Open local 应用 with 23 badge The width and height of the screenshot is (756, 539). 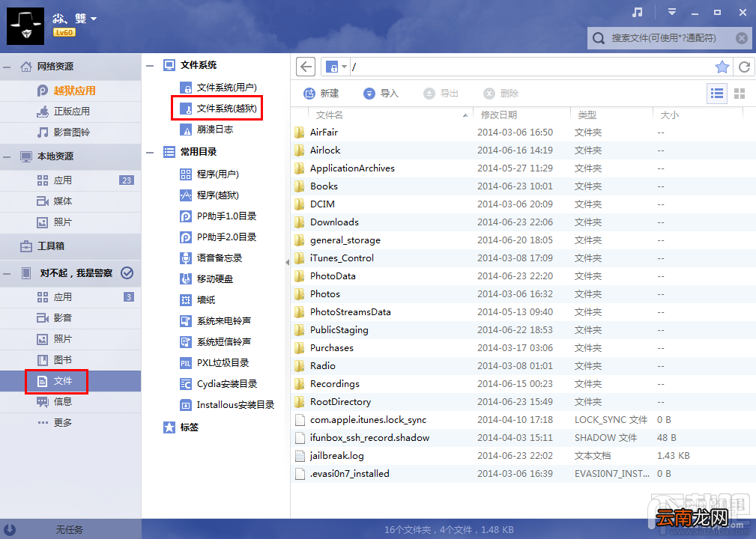(70, 180)
